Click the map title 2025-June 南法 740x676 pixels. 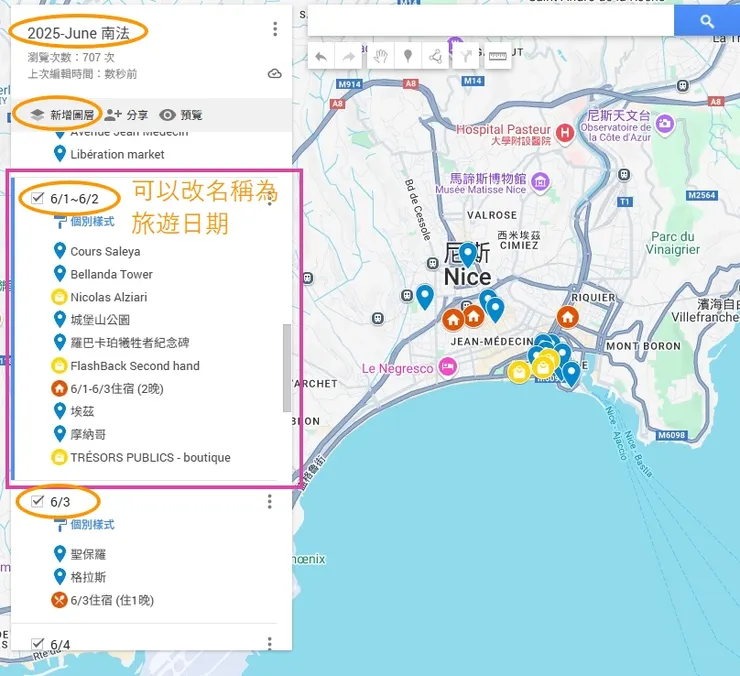pyautogui.click(x=78, y=33)
